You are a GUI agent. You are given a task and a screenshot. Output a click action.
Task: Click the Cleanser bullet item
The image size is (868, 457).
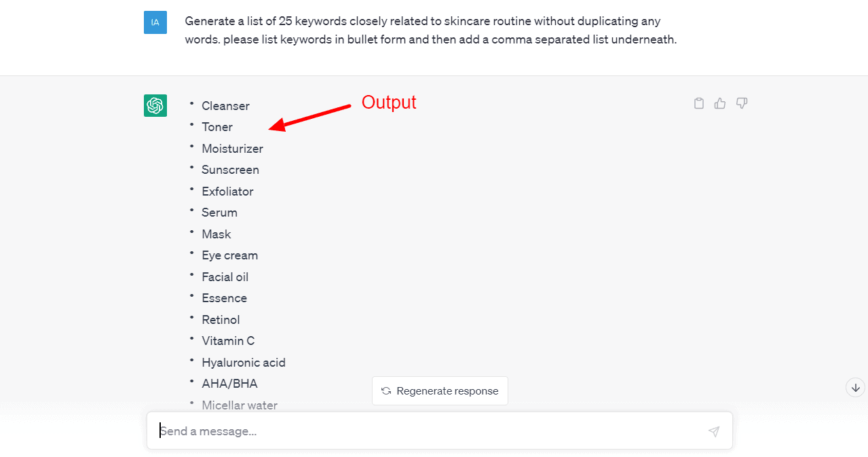coord(225,106)
